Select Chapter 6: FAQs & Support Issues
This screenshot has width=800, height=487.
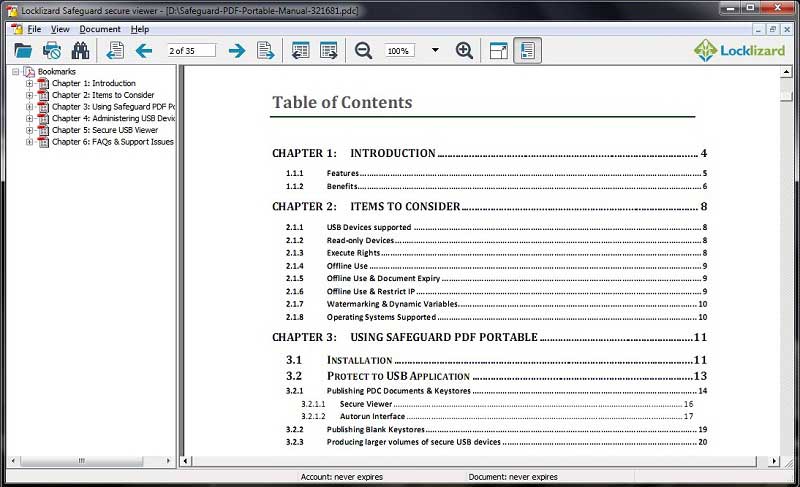click(x=113, y=142)
